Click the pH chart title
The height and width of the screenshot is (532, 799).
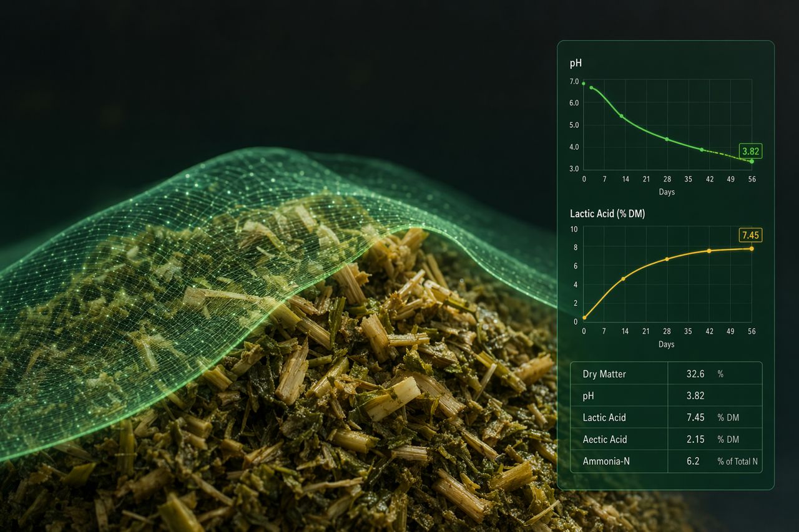point(576,64)
